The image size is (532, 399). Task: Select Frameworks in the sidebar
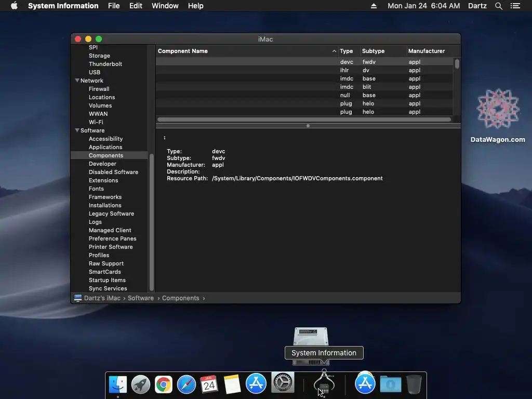click(x=105, y=197)
